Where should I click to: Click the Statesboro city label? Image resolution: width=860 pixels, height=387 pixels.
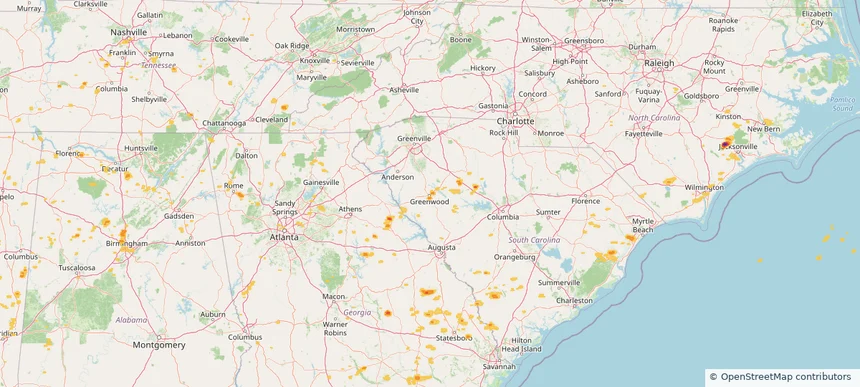(454, 338)
